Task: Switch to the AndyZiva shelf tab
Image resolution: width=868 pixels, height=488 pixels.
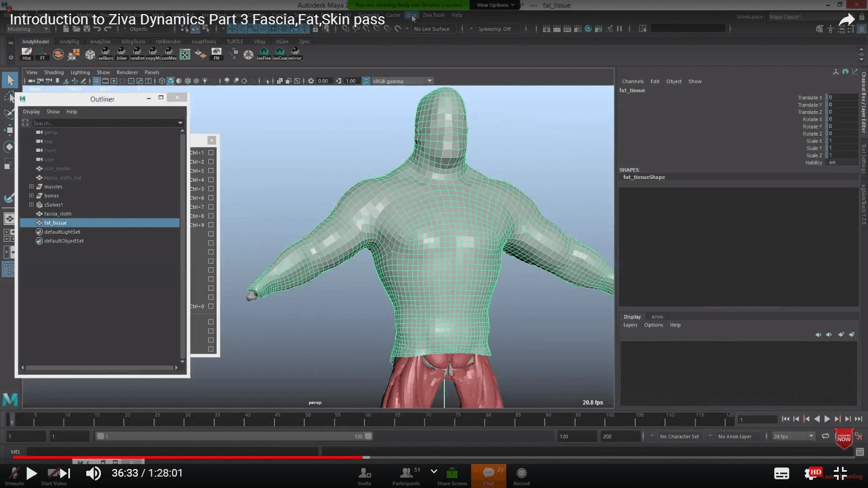Action: tap(100, 41)
